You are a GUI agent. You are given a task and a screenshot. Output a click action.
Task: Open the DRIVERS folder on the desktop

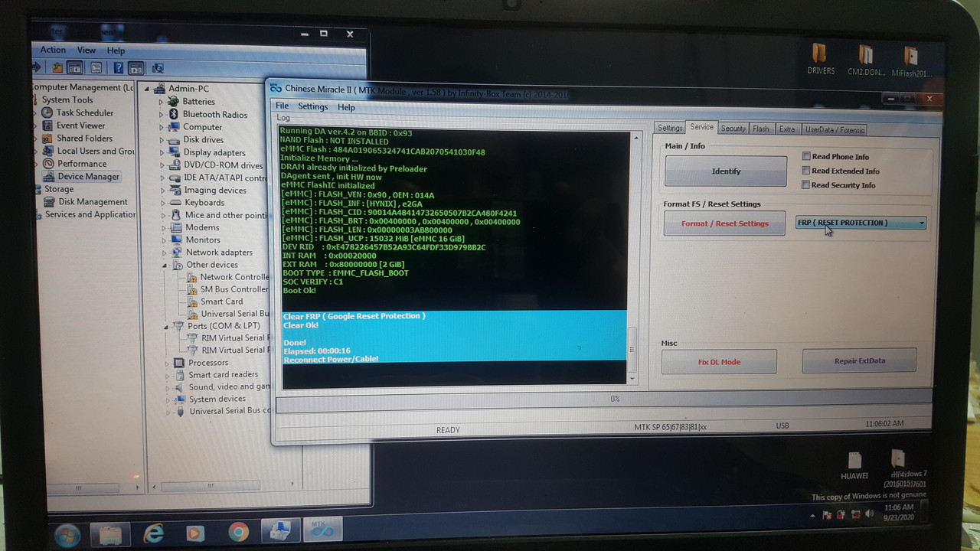(820, 59)
